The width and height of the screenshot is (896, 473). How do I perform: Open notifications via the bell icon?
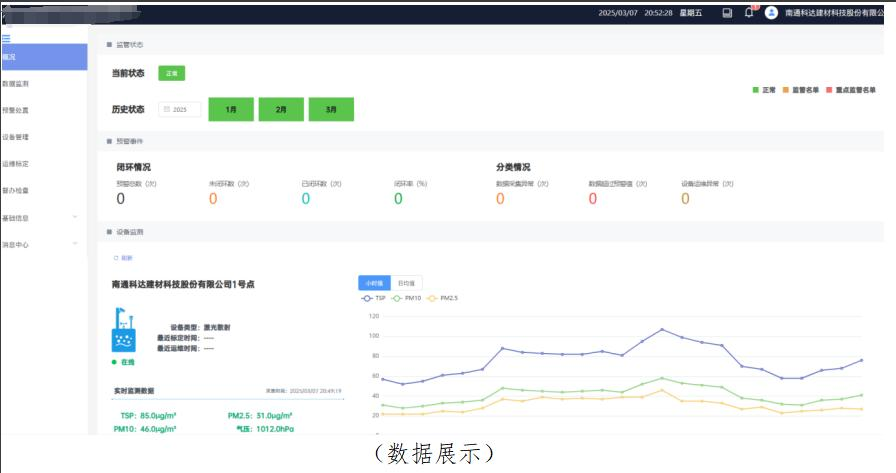(x=749, y=13)
